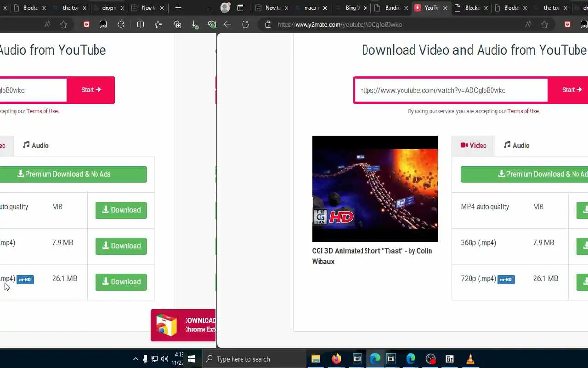Open red arrow extension in left window toolbar

pos(86,24)
